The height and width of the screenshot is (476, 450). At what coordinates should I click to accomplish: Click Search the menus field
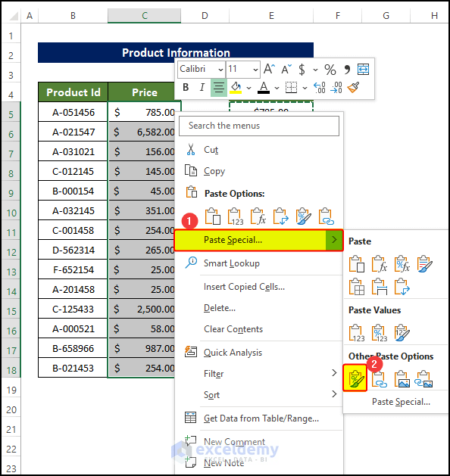[x=259, y=126]
